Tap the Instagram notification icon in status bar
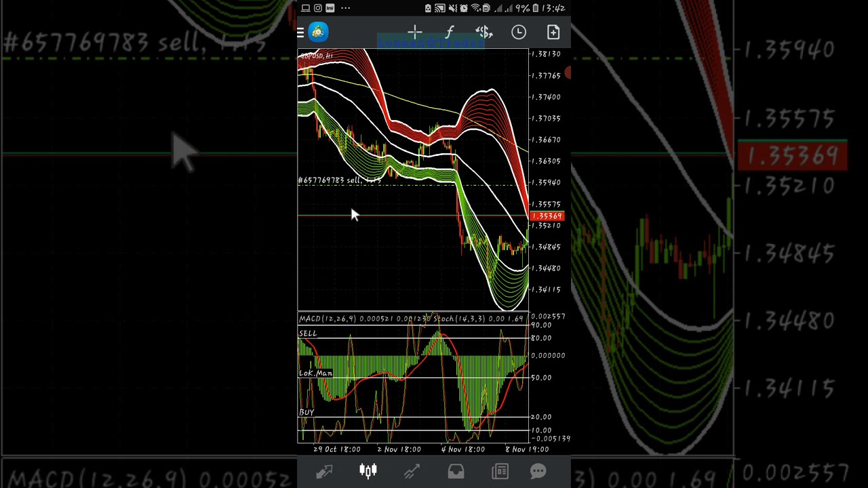The width and height of the screenshot is (868, 488). tap(318, 8)
